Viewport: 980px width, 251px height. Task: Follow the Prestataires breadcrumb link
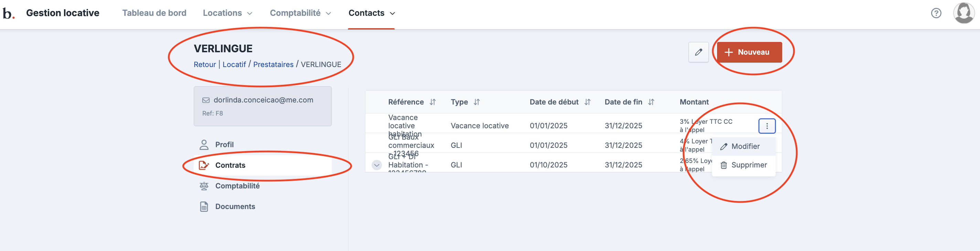(x=273, y=65)
